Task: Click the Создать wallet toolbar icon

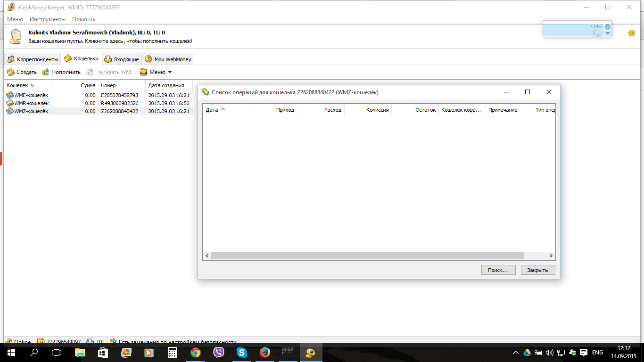Action: click(10, 72)
